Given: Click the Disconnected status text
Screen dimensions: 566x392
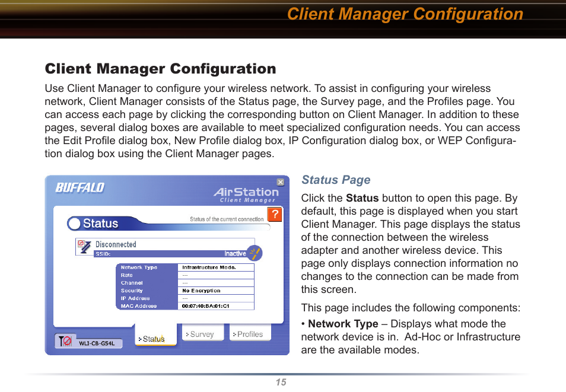Looking at the screenshot, I should (x=116, y=244).
